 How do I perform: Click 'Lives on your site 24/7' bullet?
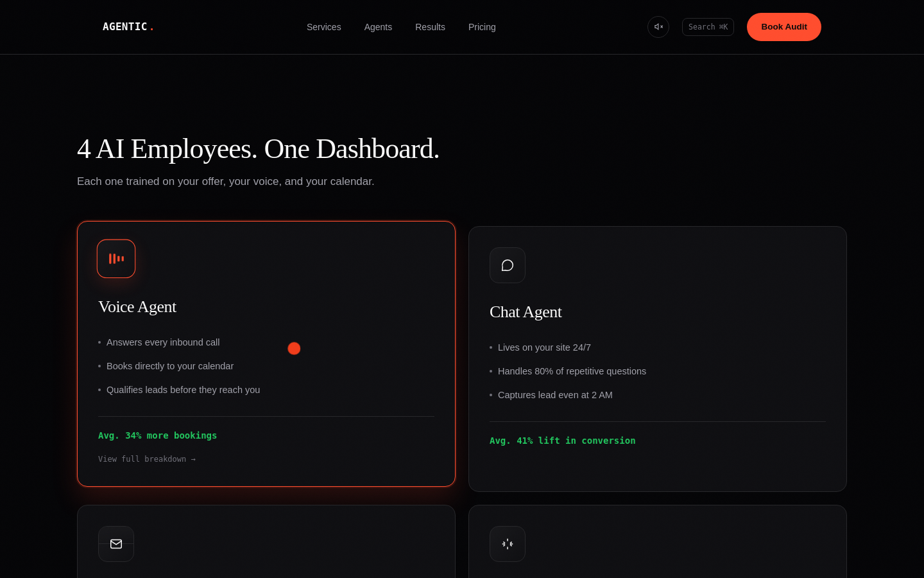(544, 347)
